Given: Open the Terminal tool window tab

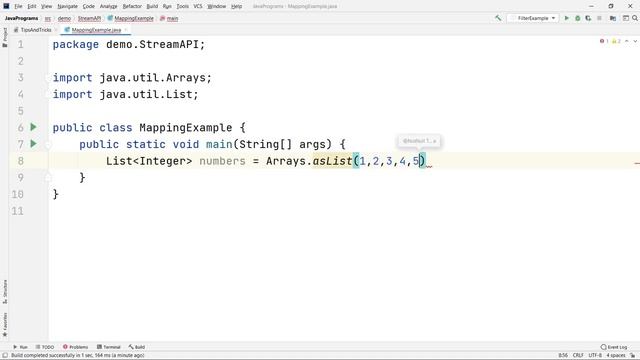Looking at the screenshot, I should (x=109, y=347).
